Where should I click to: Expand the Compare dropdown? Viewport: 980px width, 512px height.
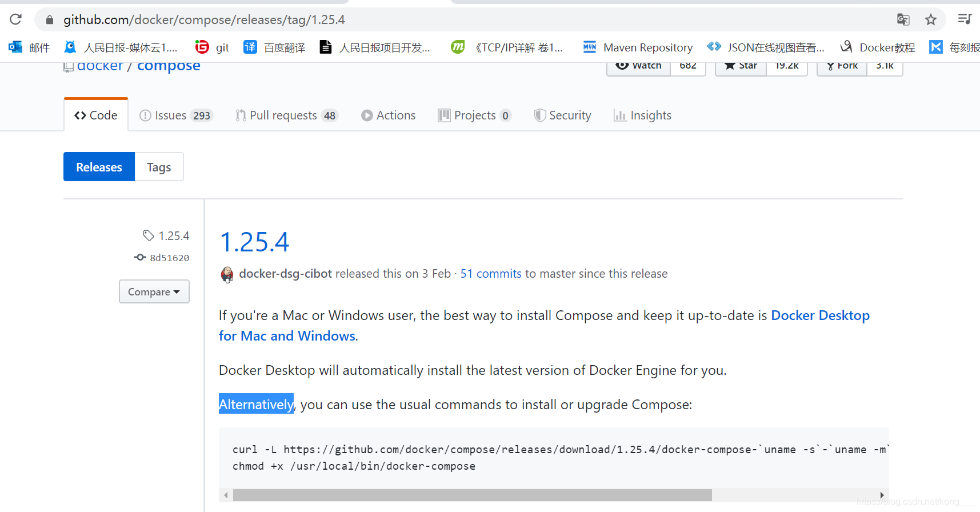pyautogui.click(x=154, y=291)
